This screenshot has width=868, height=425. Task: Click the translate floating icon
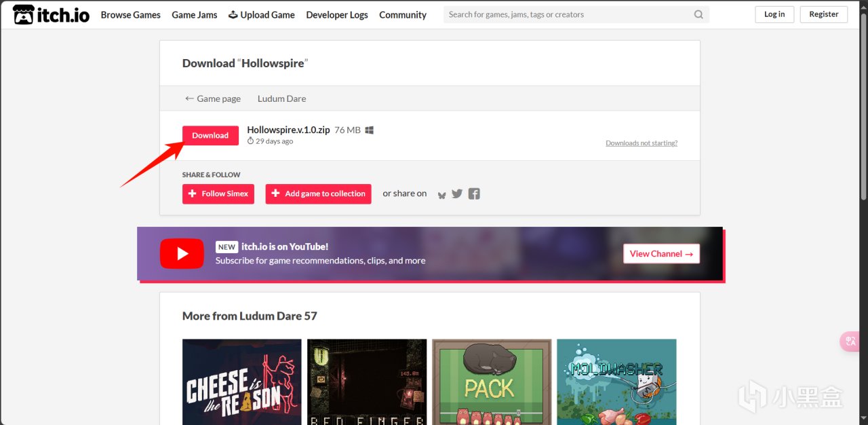pyautogui.click(x=850, y=341)
